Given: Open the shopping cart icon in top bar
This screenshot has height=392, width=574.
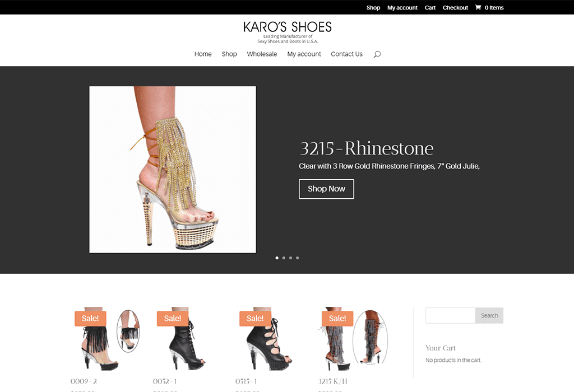Looking at the screenshot, I should click(x=477, y=7).
